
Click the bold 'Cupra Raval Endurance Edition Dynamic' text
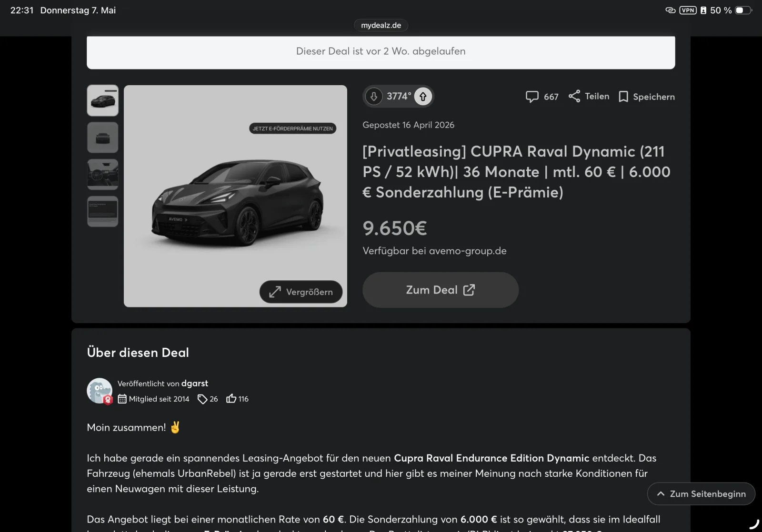click(491, 458)
